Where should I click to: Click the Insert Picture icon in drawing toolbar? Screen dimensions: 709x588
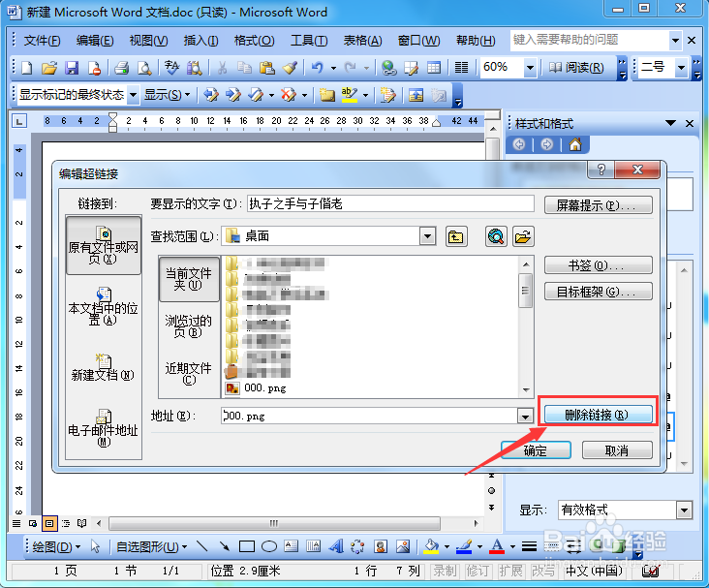tap(403, 546)
